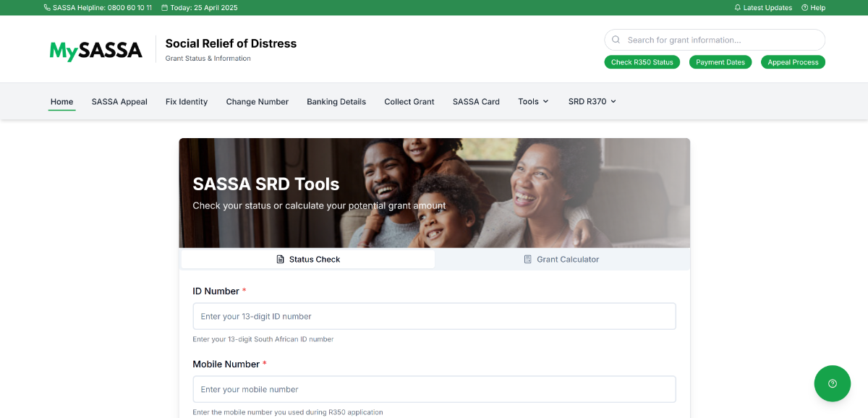Click the phone icon beside SASSA Helpline
Screen dimensions: 868x418
(x=47, y=8)
